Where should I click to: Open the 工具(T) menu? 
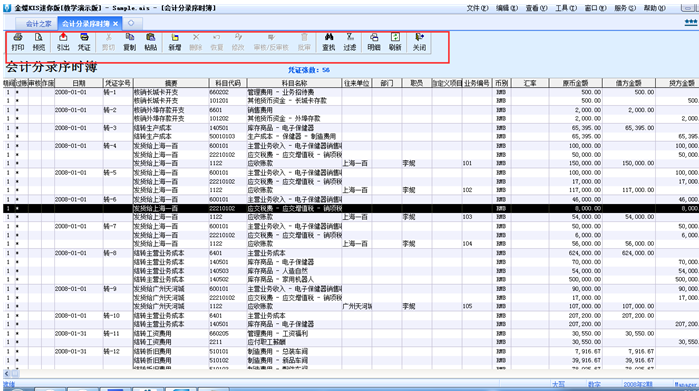click(x=566, y=8)
